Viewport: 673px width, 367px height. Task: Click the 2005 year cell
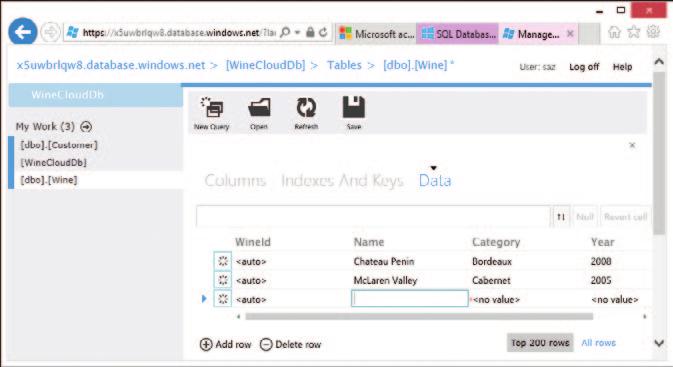[601, 281]
